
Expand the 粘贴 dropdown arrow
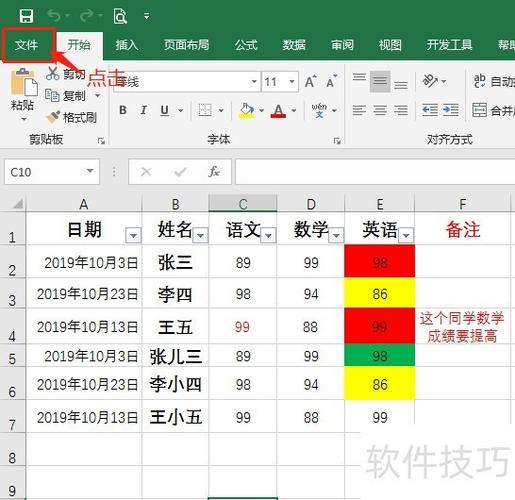(x=24, y=119)
